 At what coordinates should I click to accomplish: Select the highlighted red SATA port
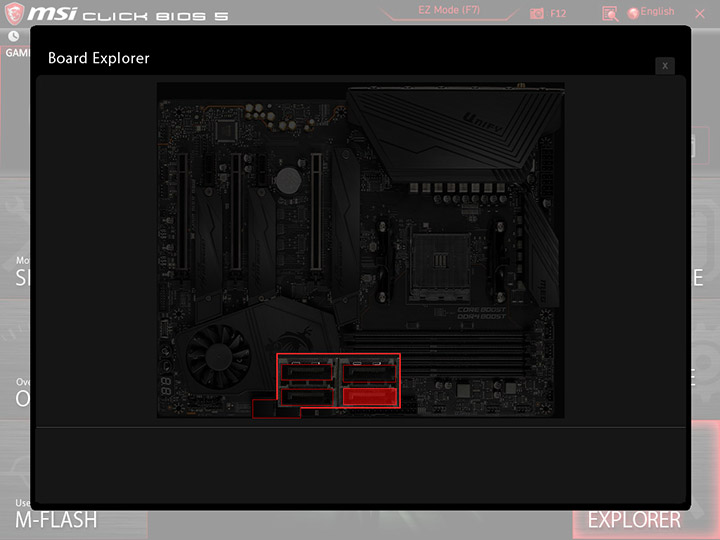tap(370, 396)
